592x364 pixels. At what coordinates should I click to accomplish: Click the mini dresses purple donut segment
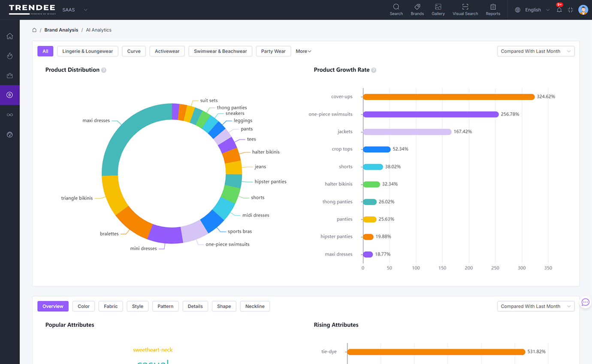pyautogui.click(x=165, y=234)
